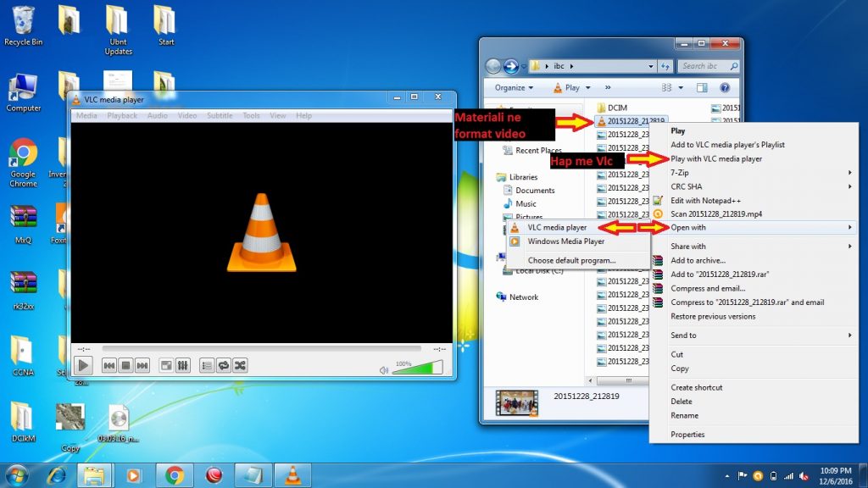Expand the Send to submenu
This screenshot has width=868, height=488.
pos(754,335)
